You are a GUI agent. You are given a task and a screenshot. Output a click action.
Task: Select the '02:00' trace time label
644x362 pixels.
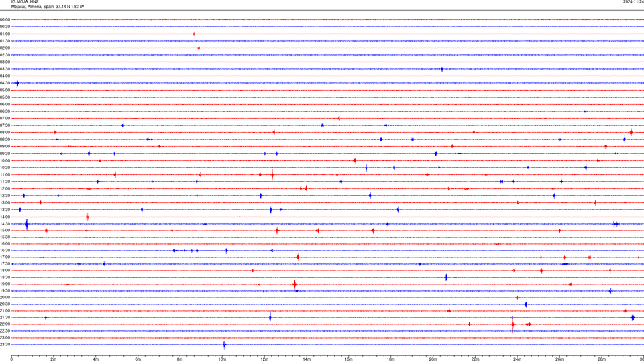click(5, 48)
